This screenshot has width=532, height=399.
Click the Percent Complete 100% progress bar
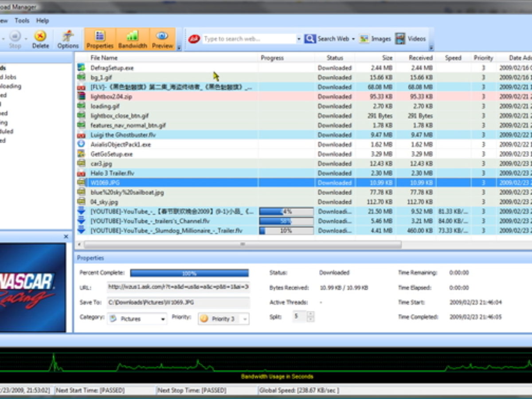pyautogui.click(x=189, y=273)
